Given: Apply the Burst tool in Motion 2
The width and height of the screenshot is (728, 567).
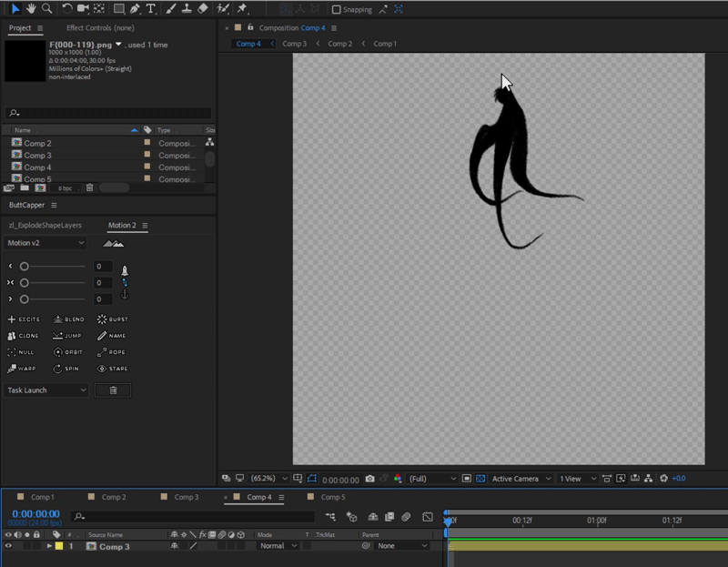Looking at the screenshot, I should pyautogui.click(x=113, y=319).
